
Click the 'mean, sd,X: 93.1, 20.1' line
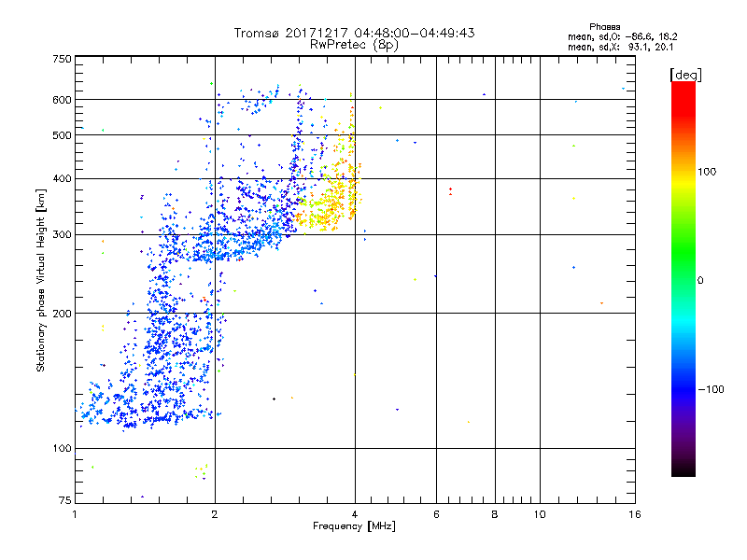pos(620,47)
